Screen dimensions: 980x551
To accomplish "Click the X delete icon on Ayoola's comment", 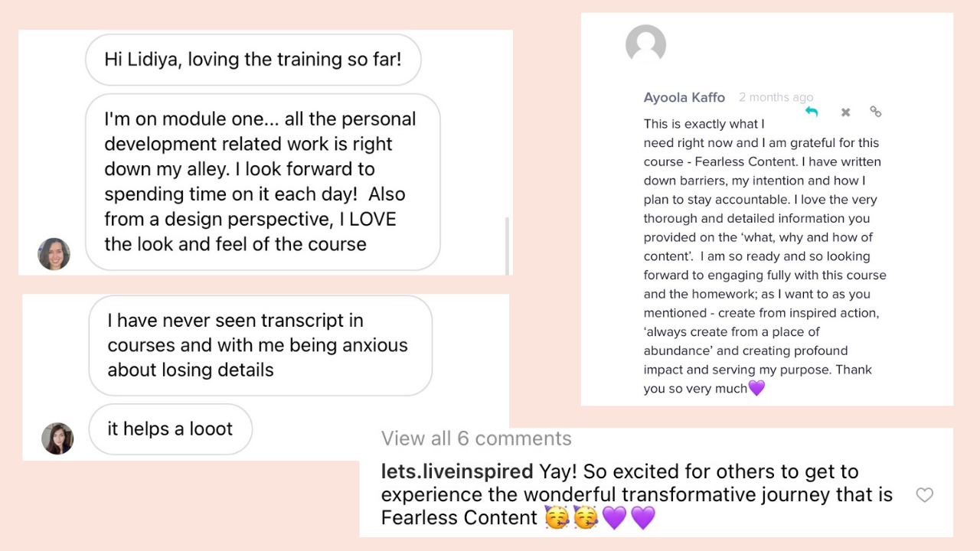I will (x=845, y=112).
